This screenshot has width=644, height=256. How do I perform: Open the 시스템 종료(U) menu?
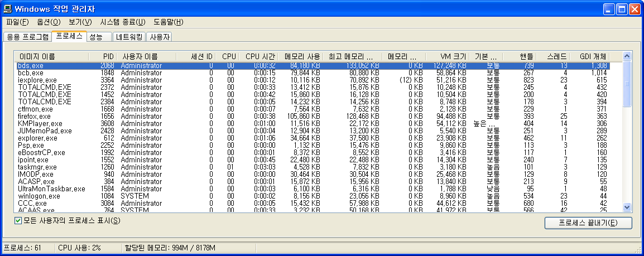[122, 22]
